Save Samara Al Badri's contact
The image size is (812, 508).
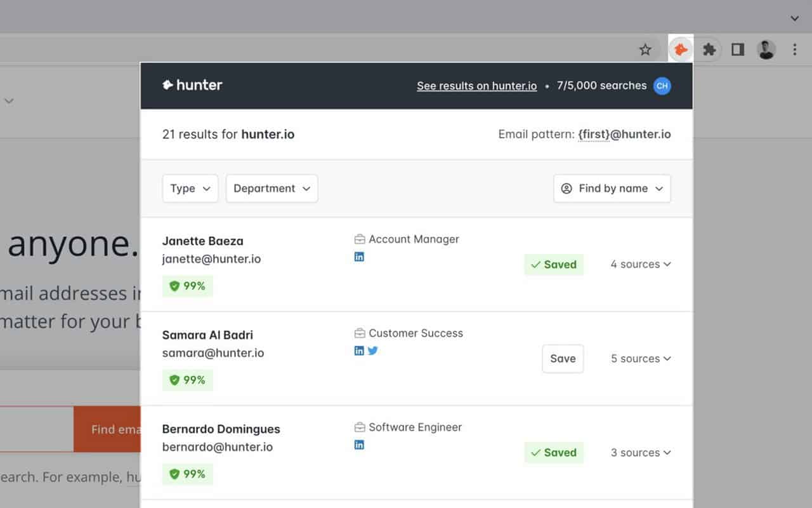coord(562,358)
